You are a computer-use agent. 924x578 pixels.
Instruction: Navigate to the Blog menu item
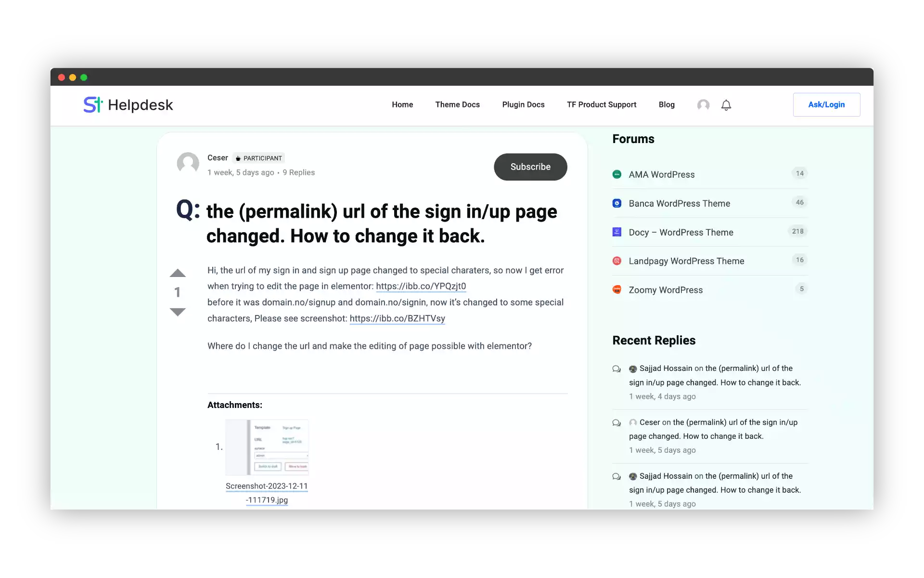(x=667, y=105)
